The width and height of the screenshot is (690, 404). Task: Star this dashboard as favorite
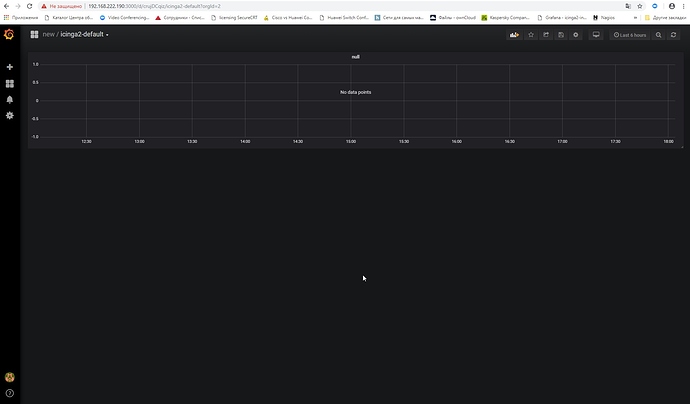[x=531, y=35]
